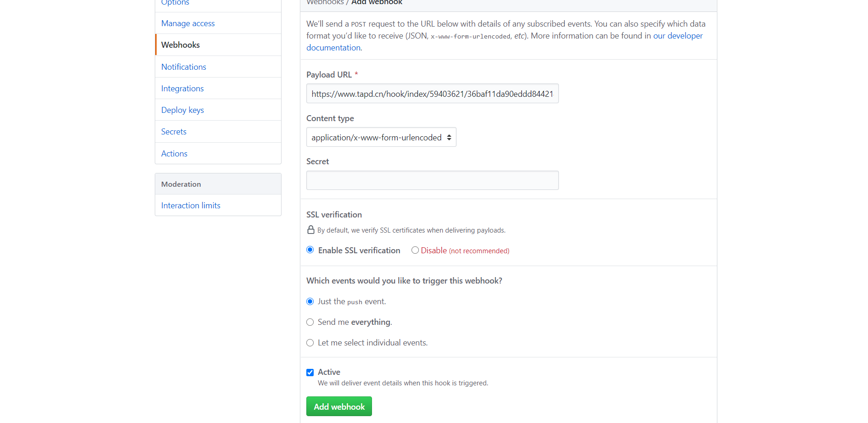Viewport: 868px width, 423px height.
Task: Click the lock icon beside SSL verification text
Action: (310, 230)
